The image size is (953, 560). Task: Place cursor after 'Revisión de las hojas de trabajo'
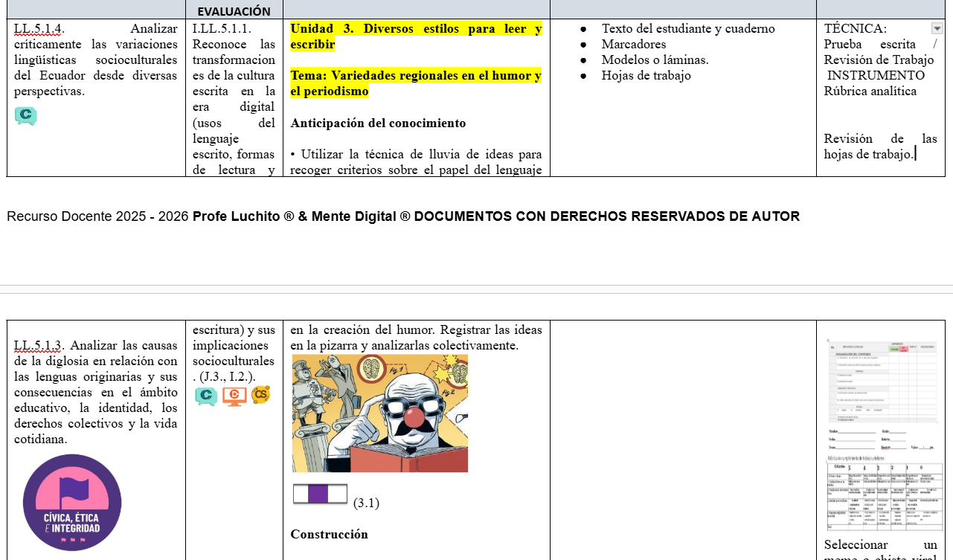[x=915, y=153]
